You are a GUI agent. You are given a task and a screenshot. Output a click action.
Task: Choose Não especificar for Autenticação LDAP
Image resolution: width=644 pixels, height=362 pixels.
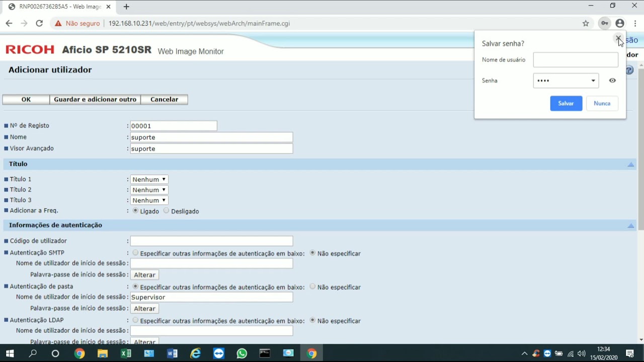coord(312,320)
